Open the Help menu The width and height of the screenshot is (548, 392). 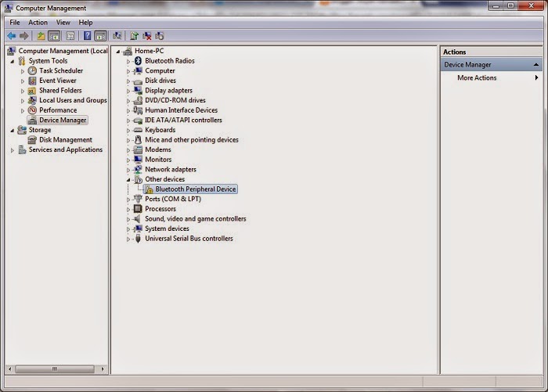click(85, 23)
